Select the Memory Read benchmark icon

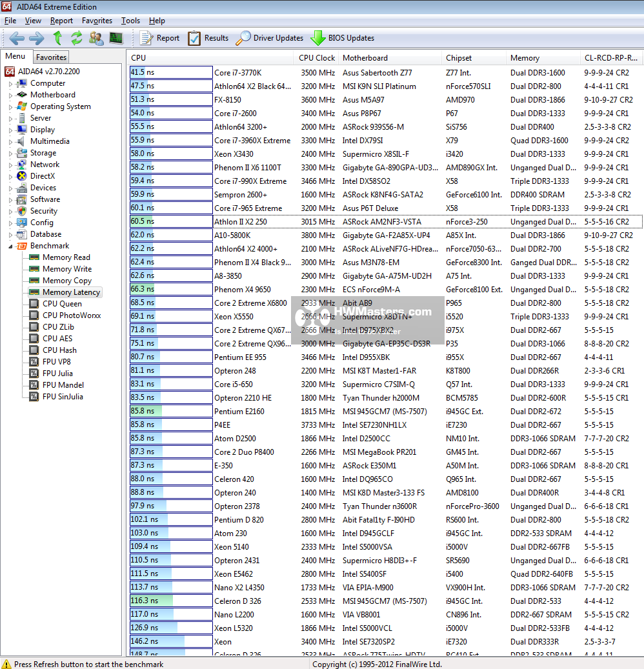coord(34,257)
